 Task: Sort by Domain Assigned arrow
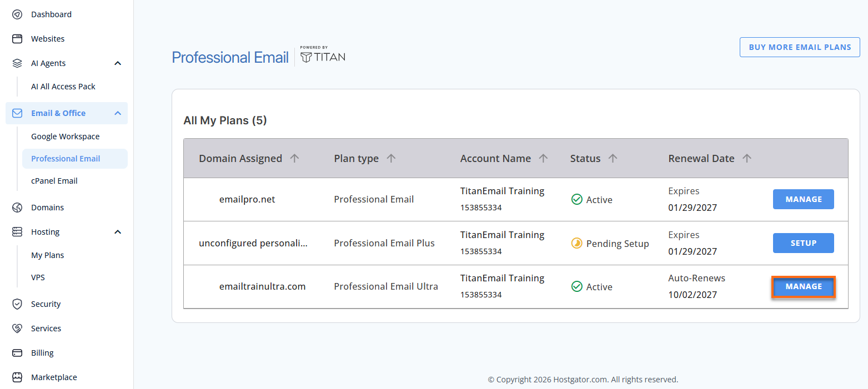pos(295,158)
